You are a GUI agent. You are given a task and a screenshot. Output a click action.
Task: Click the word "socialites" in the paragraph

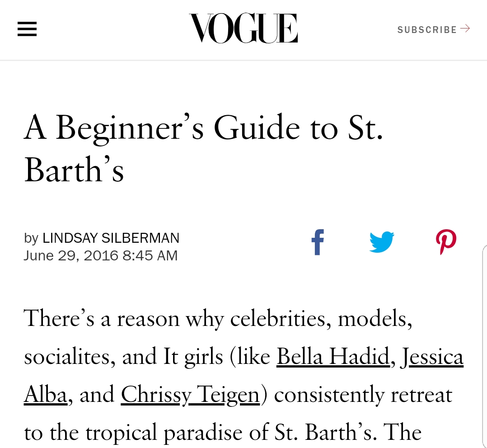66,357
